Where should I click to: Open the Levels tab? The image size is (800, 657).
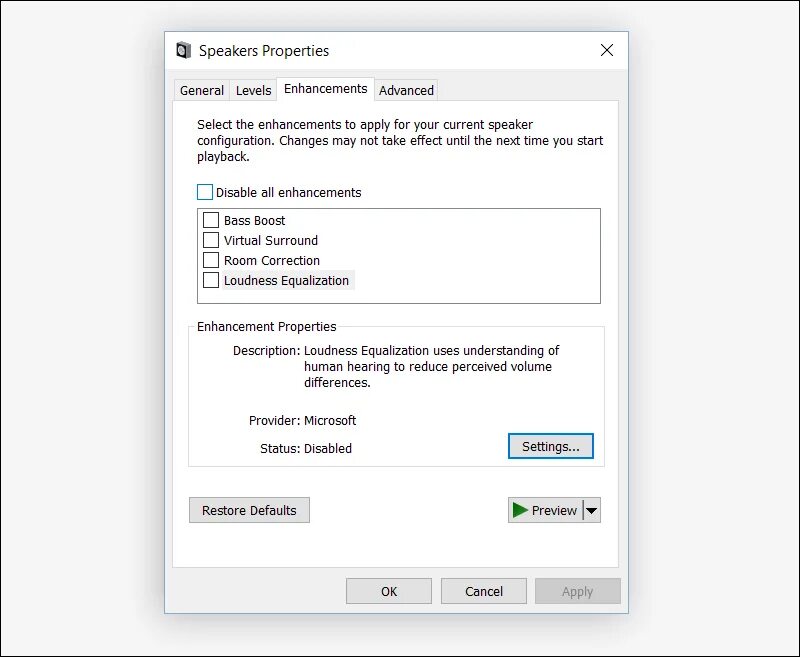[253, 90]
